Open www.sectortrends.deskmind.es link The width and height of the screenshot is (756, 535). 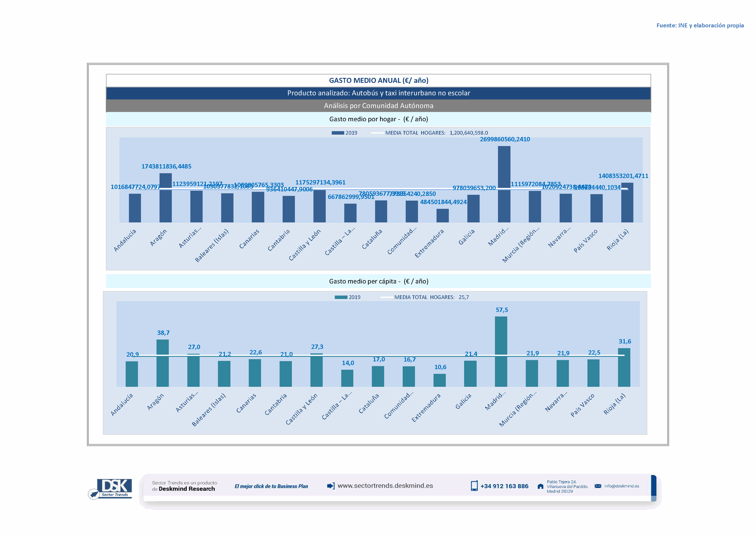point(385,486)
